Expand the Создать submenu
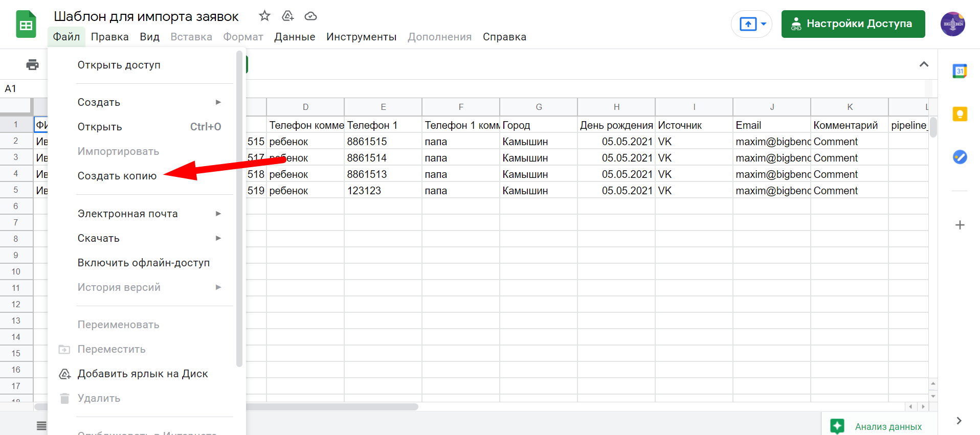 pyautogui.click(x=142, y=102)
